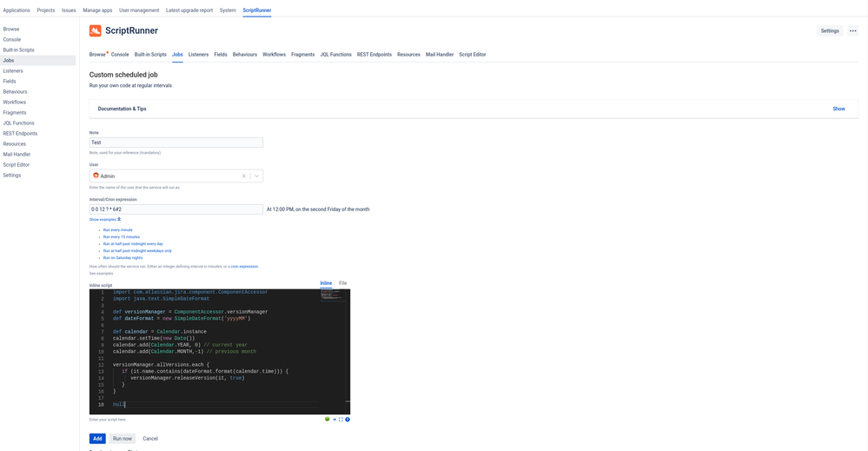
Task: Collapse the Show examples expander
Action: 105,220
